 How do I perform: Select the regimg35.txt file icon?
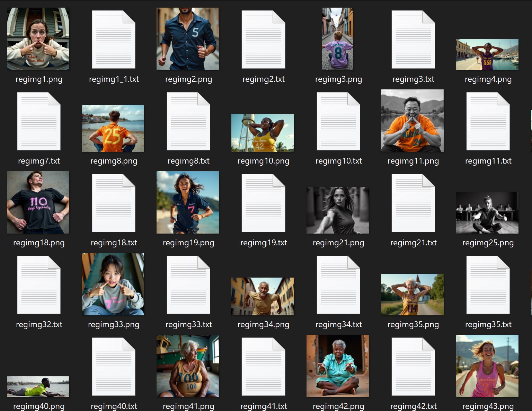488,285
